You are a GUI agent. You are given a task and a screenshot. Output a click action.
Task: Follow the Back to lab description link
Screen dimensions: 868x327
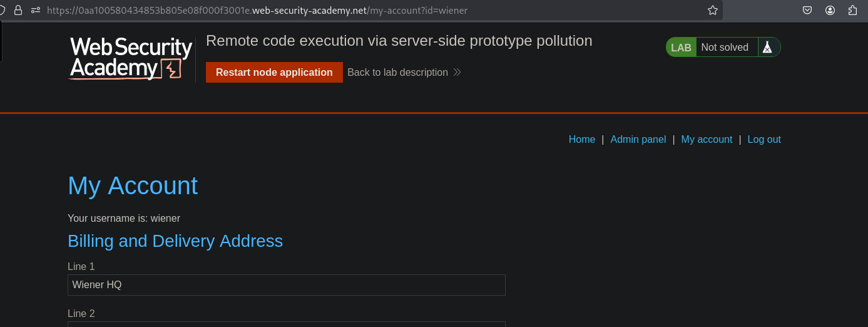pyautogui.click(x=397, y=72)
